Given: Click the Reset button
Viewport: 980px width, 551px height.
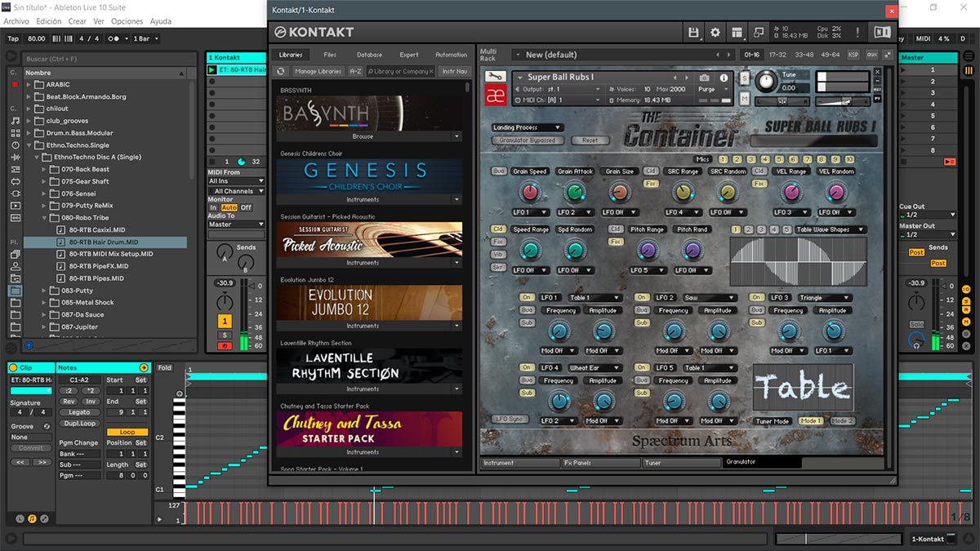Looking at the screenshot, I should 590,140.
